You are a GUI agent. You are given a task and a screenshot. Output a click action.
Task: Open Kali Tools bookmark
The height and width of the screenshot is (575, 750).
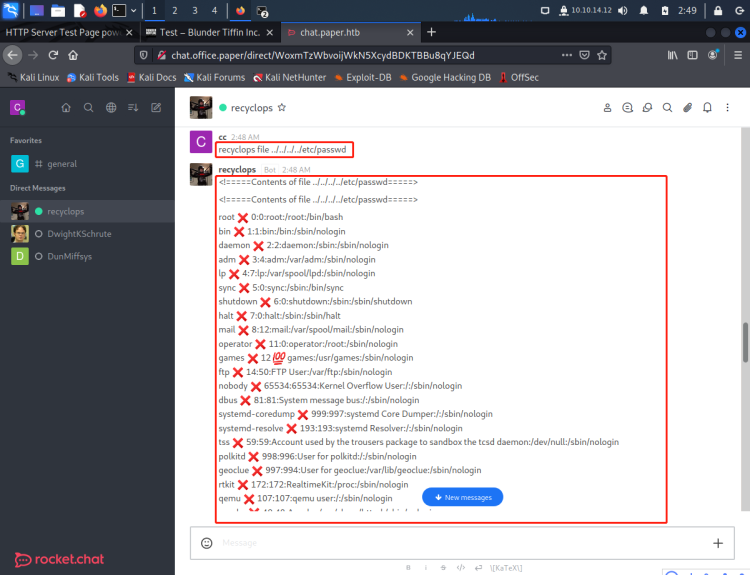click(x=93, y=77)
